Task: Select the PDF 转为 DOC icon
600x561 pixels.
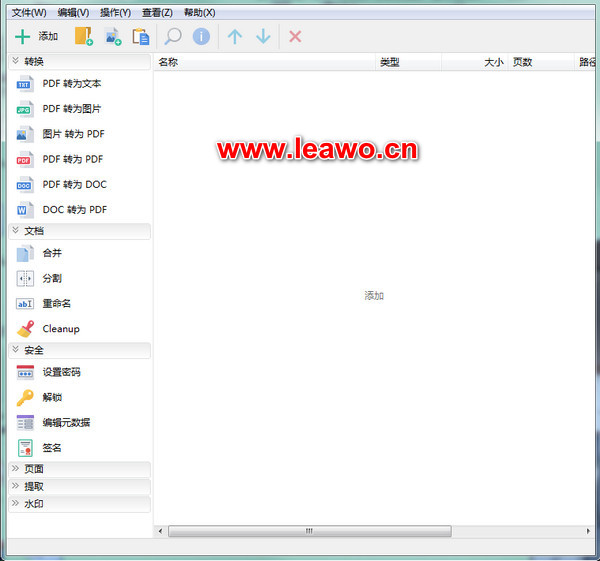Action: 25,185
